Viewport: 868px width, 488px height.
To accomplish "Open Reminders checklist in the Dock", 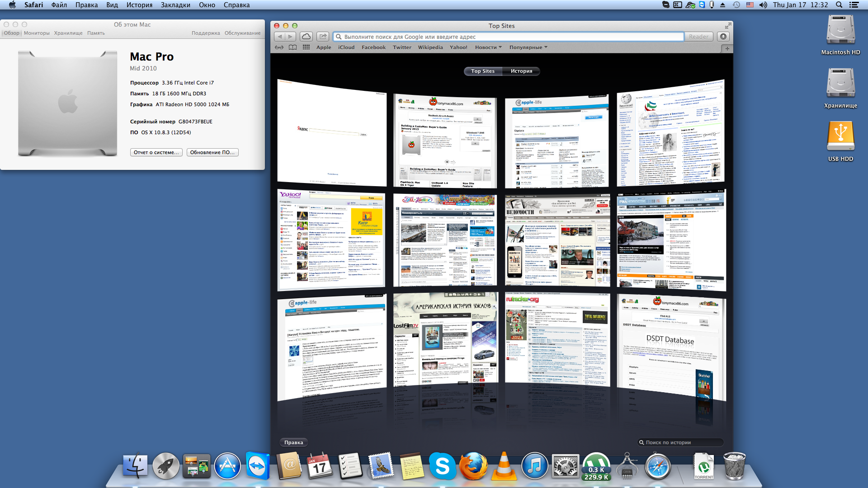I will click(350, 466).
